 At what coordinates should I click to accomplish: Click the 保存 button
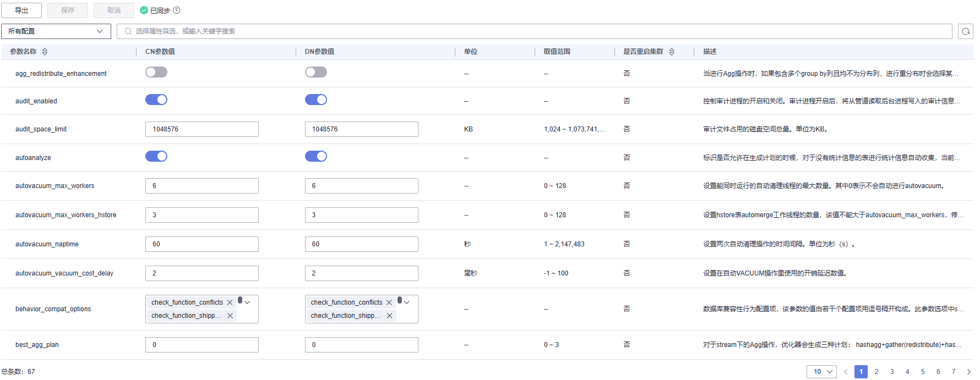[68, 10]
